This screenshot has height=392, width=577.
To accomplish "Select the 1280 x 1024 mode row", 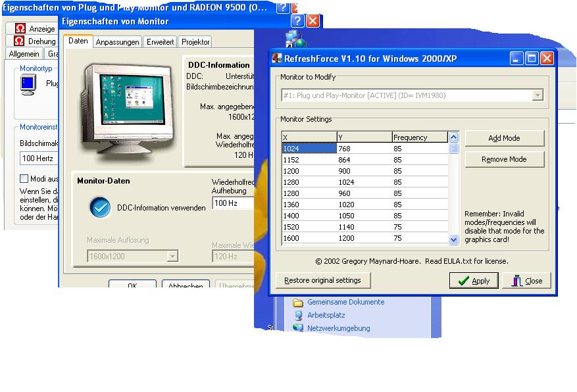I will click(x=364, y=182).
